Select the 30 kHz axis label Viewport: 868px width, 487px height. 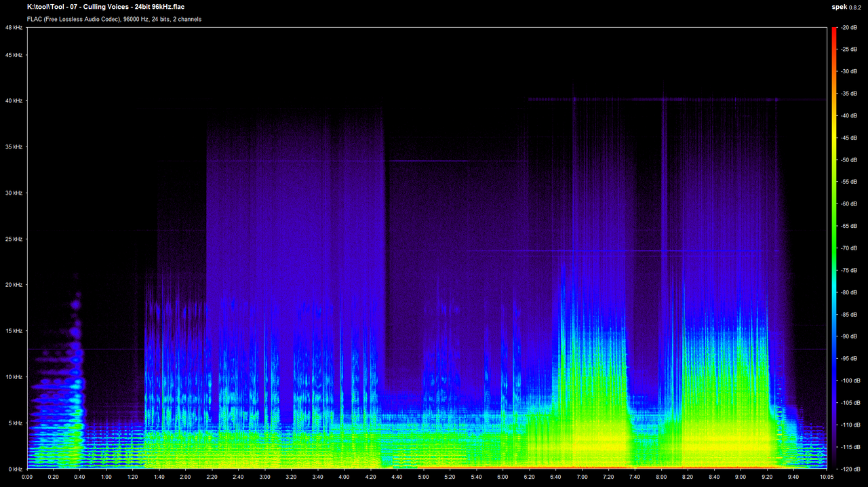click(x=14, y=193)
